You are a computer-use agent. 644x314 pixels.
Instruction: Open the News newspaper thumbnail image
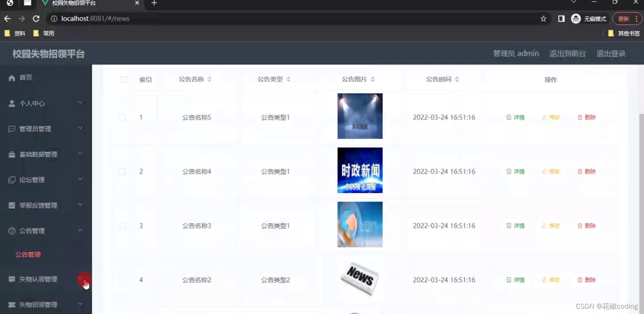tap(360, 278)
